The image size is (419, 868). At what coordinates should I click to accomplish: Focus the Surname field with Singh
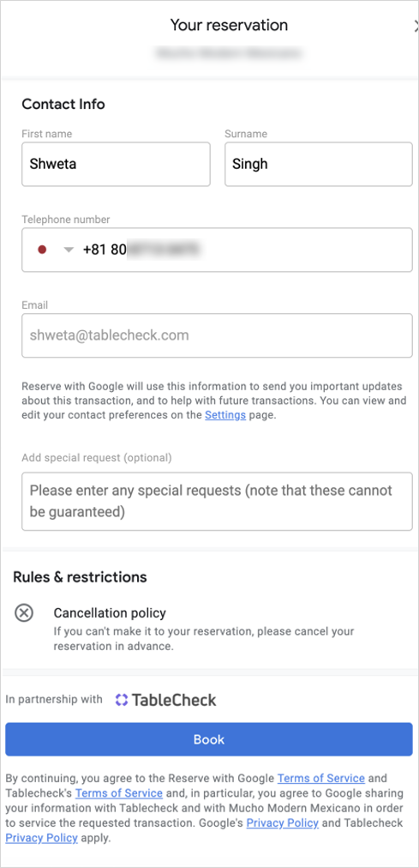[x=319, y=165]
